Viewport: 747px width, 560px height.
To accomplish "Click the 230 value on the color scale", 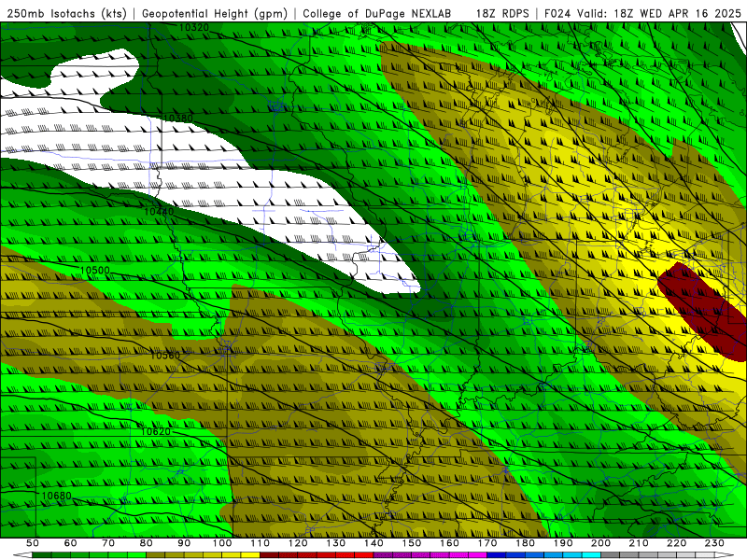I will 714,543.
